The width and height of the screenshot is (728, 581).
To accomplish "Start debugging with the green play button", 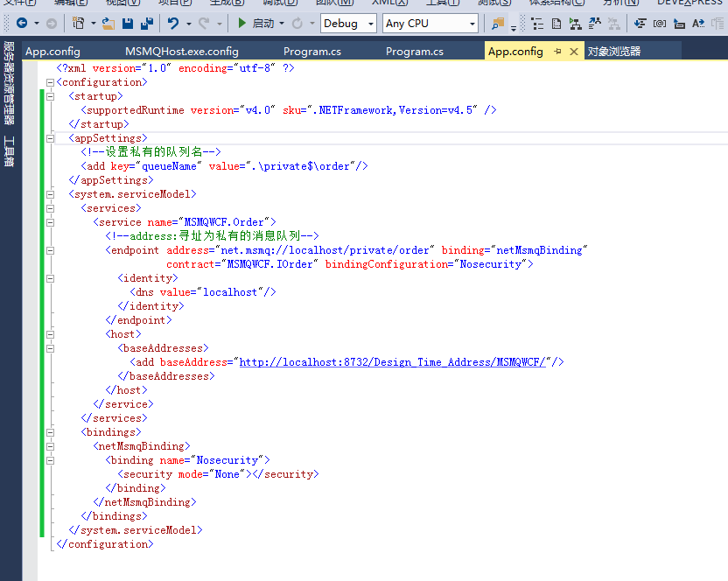I will (241, 23).
